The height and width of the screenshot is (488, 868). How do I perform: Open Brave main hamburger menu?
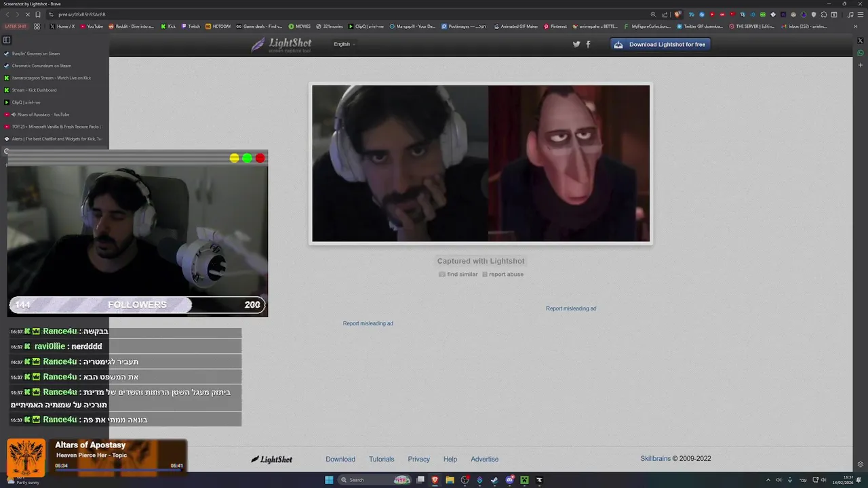pyautogui.click(x=861, y=14)
